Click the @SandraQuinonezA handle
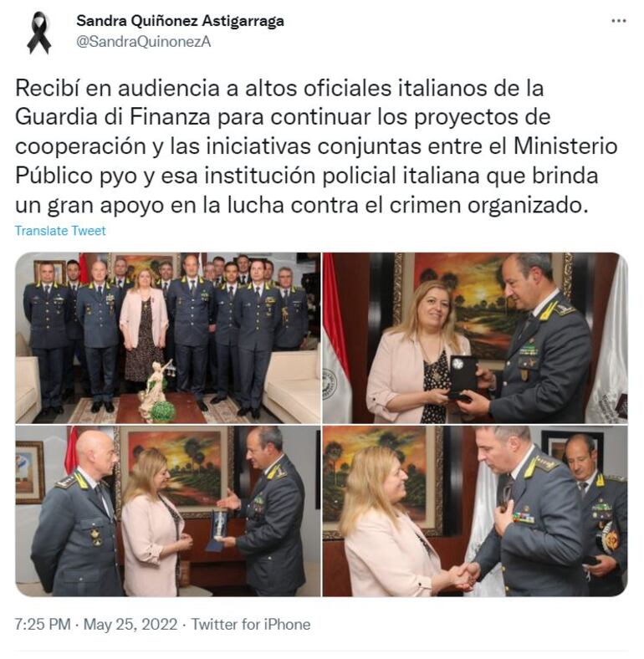The width and height of the screenshot is (644, 659). click(143, 42)
